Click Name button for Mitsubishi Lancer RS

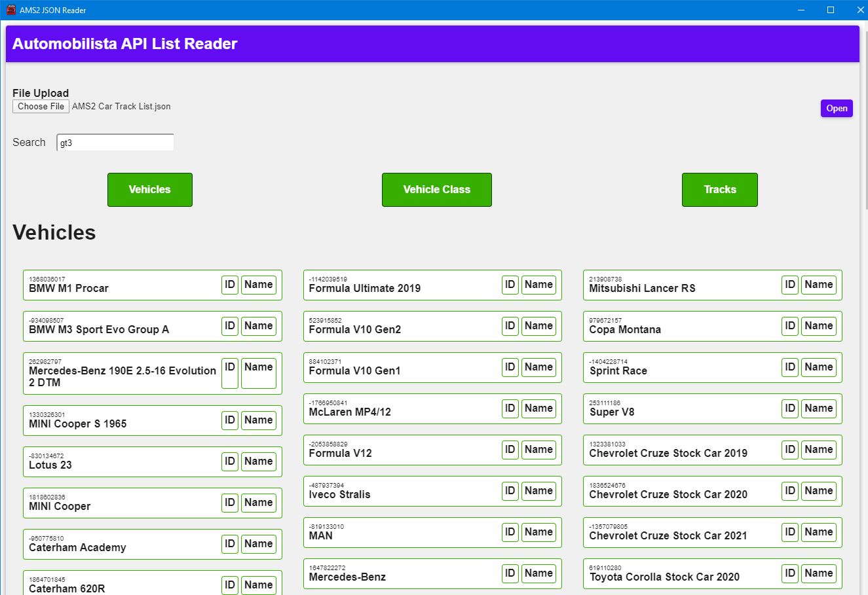(820, 285)
